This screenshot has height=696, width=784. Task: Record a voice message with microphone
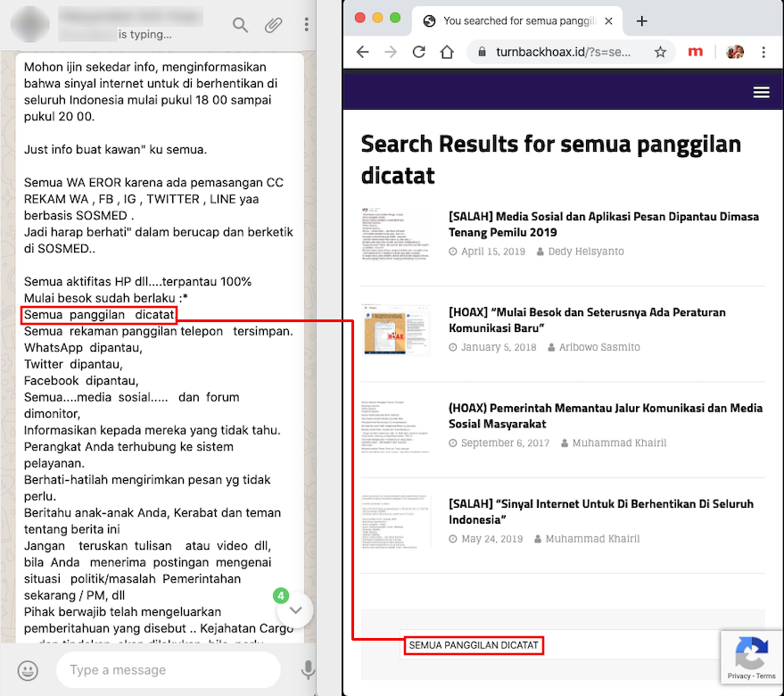click(308, 670)
